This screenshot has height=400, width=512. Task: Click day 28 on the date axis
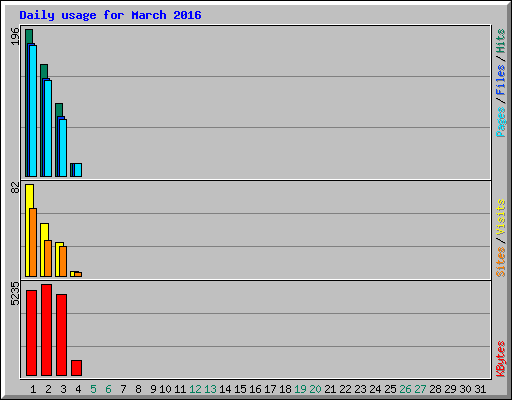pyautogui.click(x=435, y=389)
